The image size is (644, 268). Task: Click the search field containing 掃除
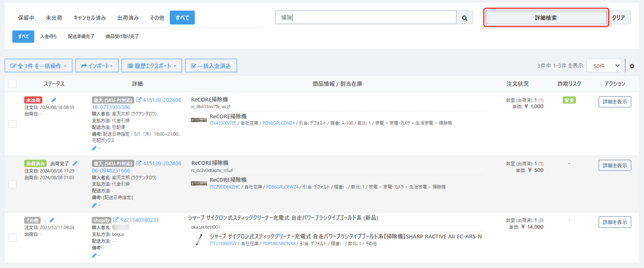365,18
